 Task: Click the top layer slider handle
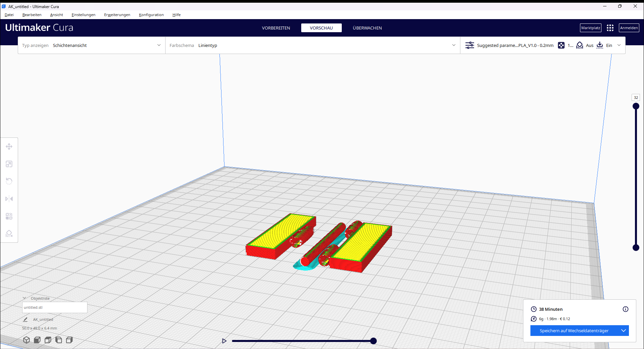(x=636, y=106)
